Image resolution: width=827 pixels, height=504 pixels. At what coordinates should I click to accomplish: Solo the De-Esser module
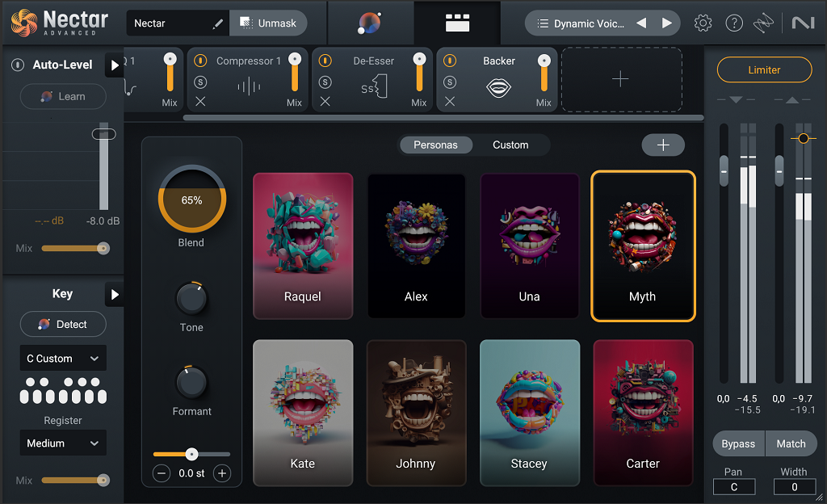click(325, 82)
